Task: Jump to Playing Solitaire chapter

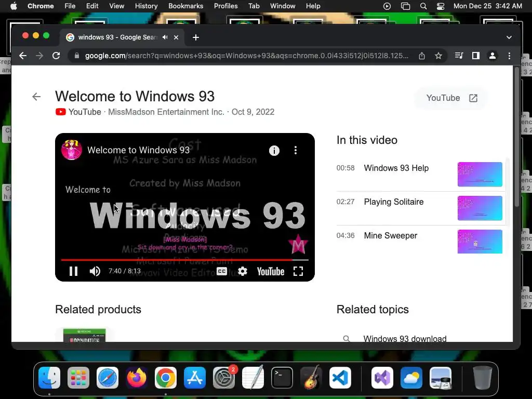Action: coord(394,202)
